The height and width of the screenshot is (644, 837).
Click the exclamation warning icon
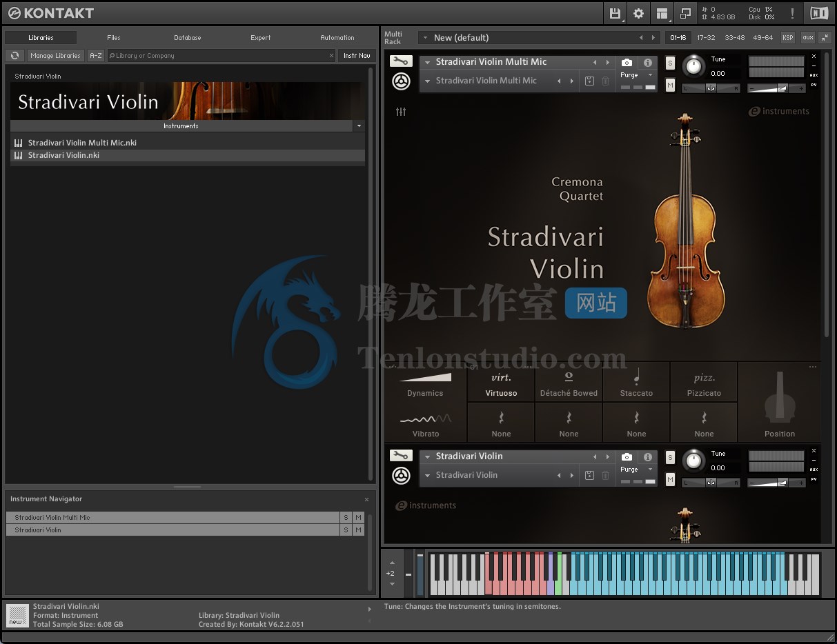[792, 13]
